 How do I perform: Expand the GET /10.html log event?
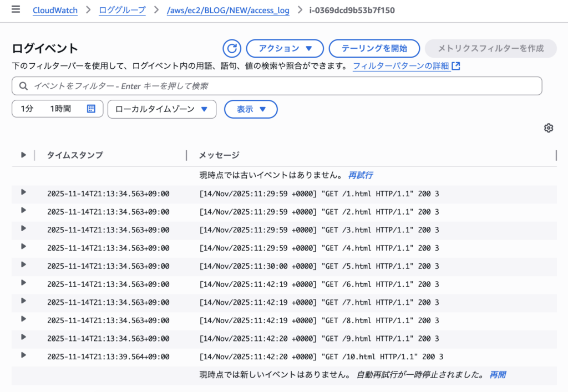tap(23, 355)
